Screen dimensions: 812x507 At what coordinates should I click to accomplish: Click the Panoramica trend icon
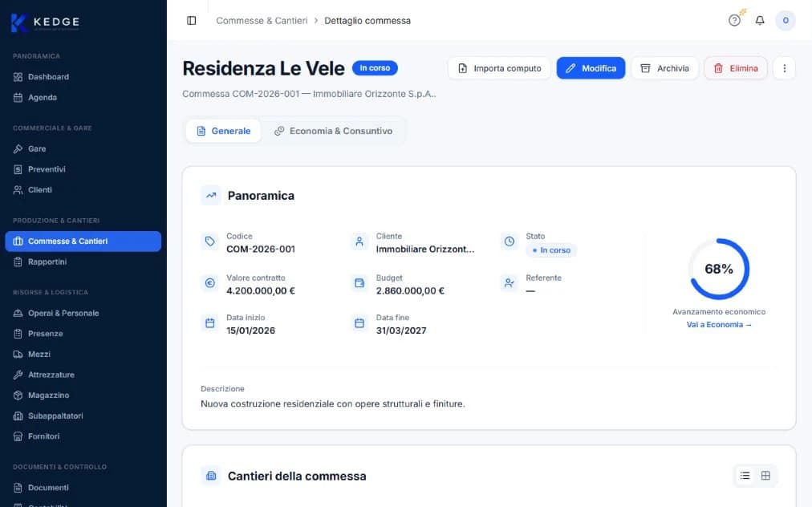(211, 196)
